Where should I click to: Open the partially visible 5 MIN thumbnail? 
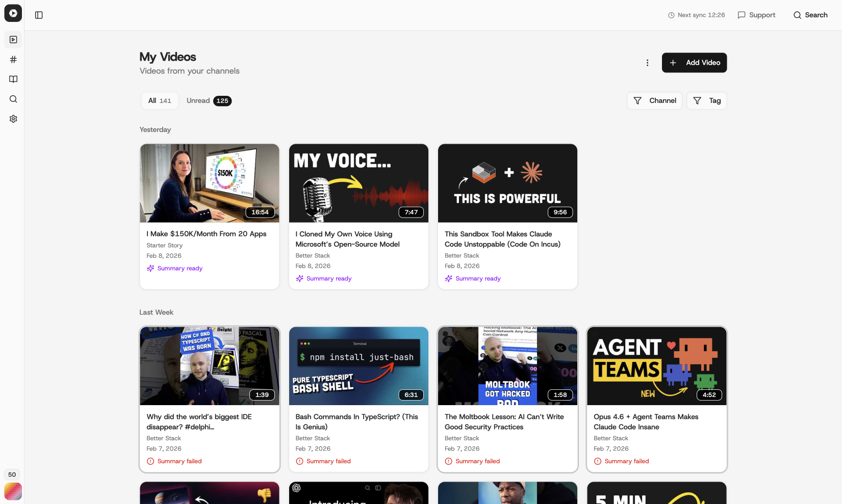(656, 493)
